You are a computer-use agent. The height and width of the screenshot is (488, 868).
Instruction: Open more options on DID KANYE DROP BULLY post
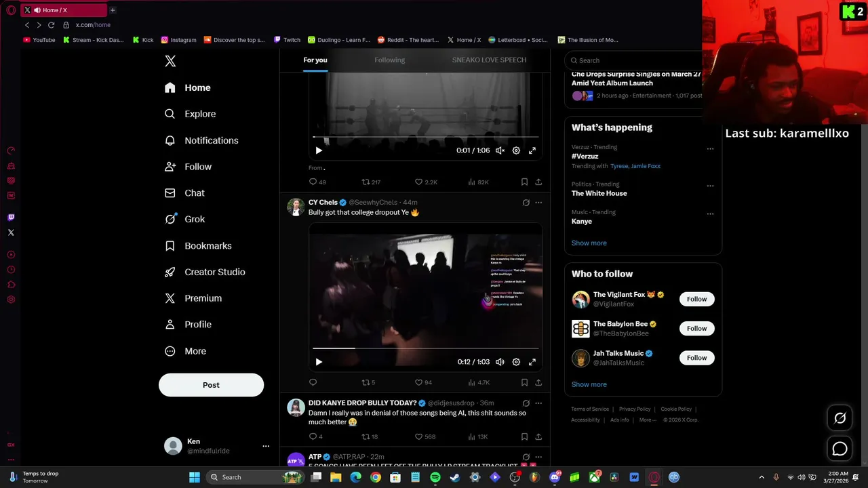(x=538, y=403)
